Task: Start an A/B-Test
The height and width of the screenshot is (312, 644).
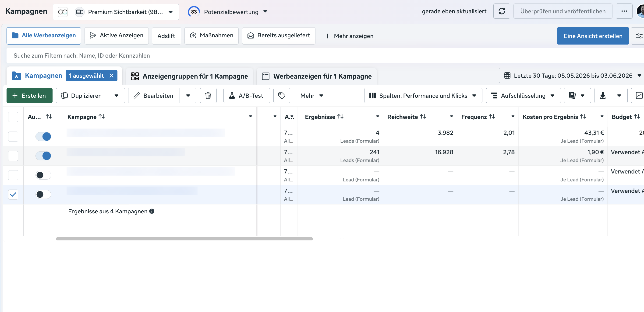Action: (x=247, y=96)
